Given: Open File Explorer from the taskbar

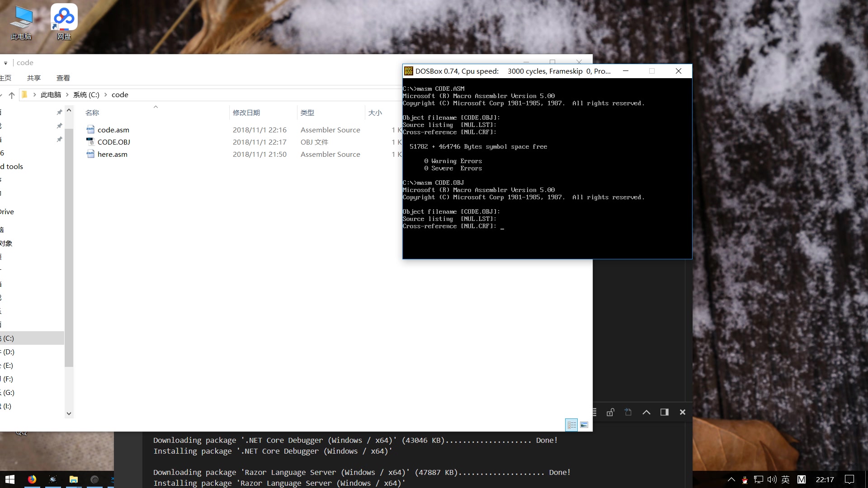Looking at the screenshot, I should [74, 479].
